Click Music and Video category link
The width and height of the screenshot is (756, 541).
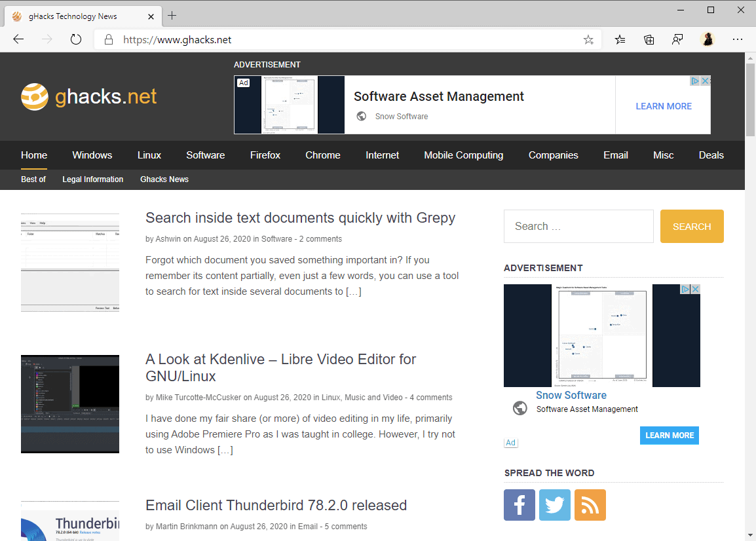point(373,398)
